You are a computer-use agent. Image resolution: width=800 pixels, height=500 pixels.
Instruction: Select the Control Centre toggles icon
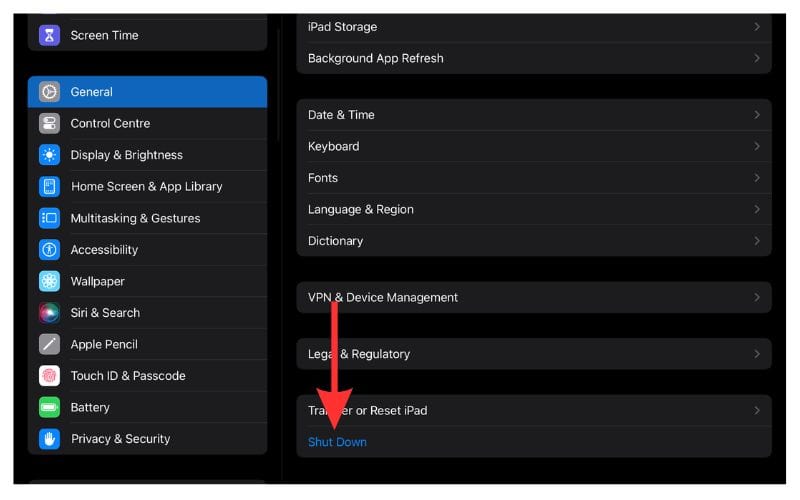pyautogui.click(x=49, y=124)
